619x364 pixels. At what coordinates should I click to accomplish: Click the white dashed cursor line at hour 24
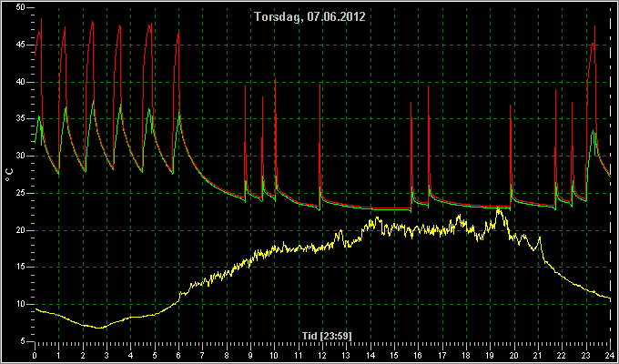(611, 174)
